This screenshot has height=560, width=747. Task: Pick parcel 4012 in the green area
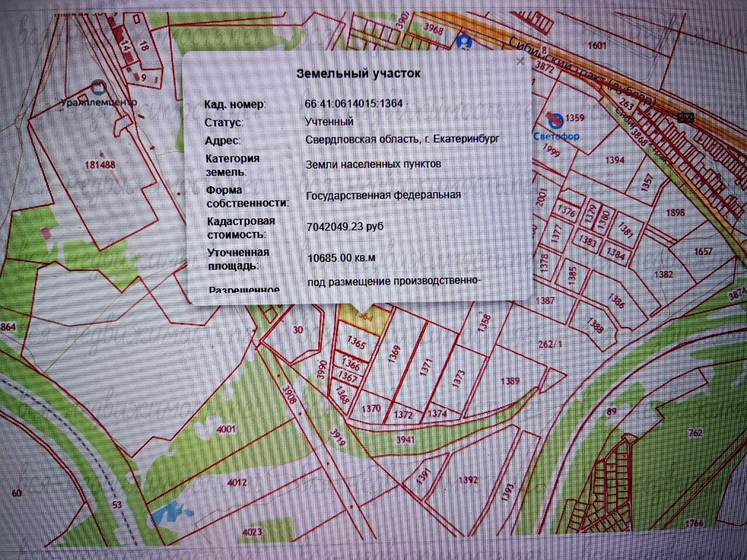(237, 482)
